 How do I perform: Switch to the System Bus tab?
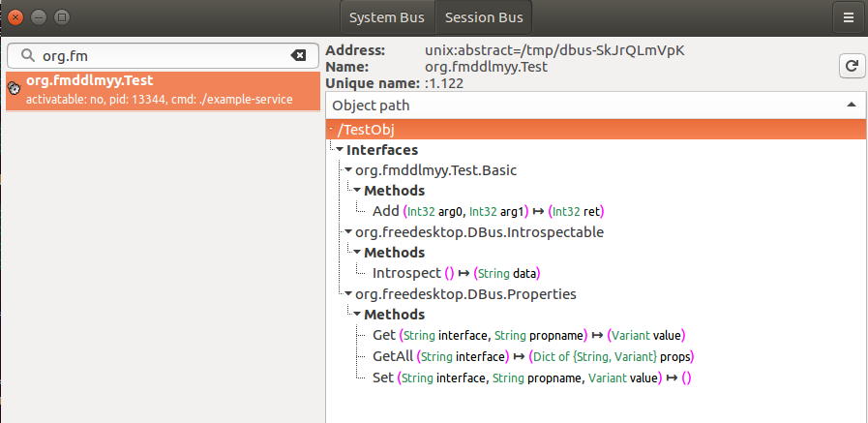pyautogui.click(x=386, y=17)
